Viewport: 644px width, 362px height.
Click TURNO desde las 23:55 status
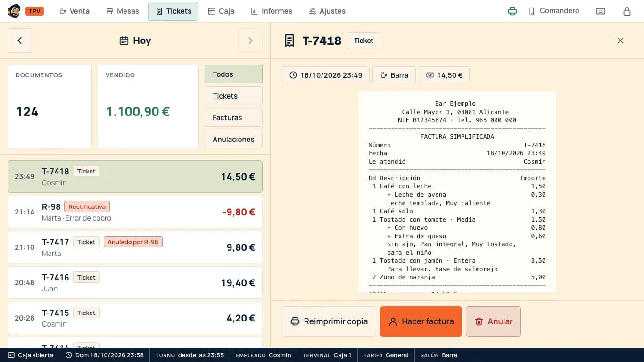(x=190, y=355)
